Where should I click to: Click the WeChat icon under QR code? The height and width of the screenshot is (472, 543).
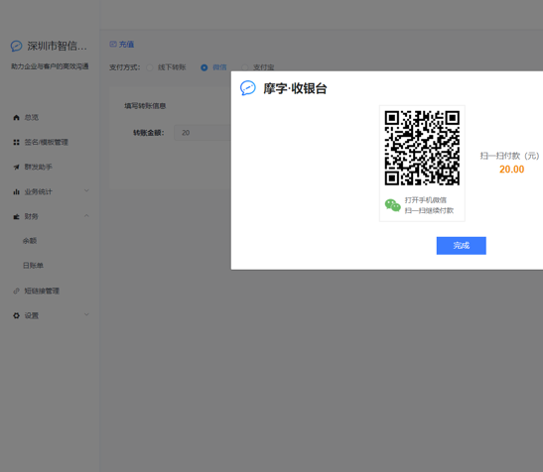coord(393,205)
